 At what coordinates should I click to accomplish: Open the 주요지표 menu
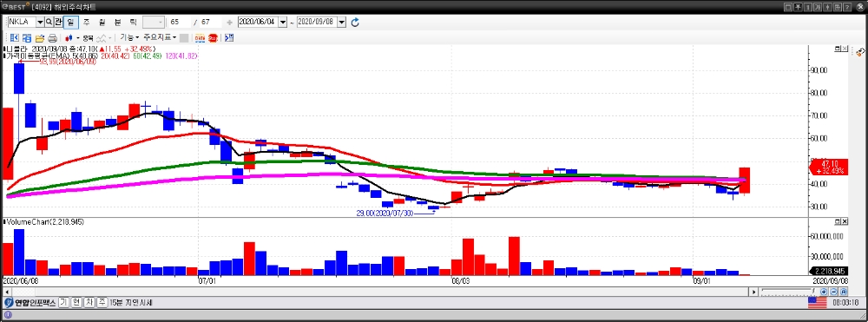160,37
